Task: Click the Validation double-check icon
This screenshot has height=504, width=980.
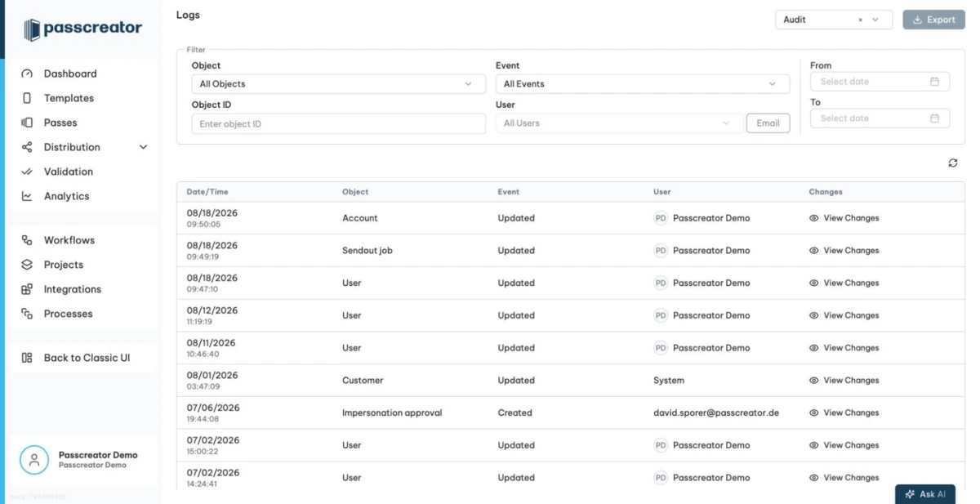Action: tap(27, 172)
